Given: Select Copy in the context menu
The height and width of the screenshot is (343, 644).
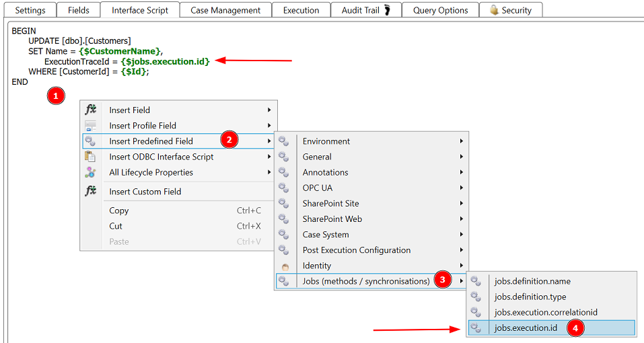Looking at the screenshot, I should [x=178, y=211].
